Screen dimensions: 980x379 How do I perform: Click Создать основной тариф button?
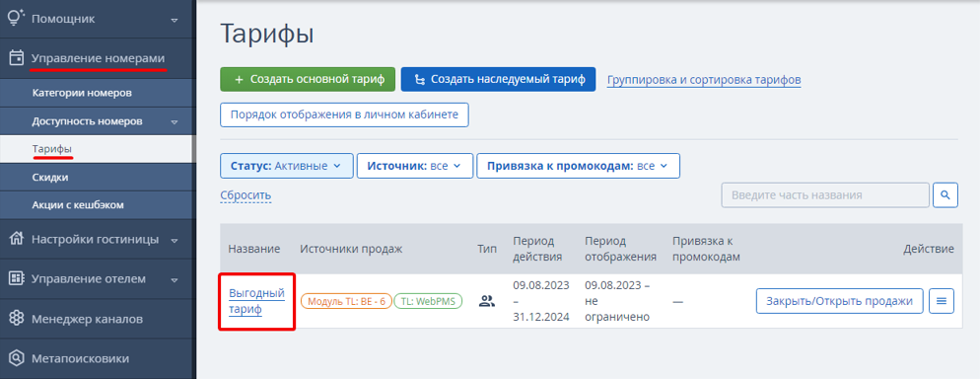[308, 79]
